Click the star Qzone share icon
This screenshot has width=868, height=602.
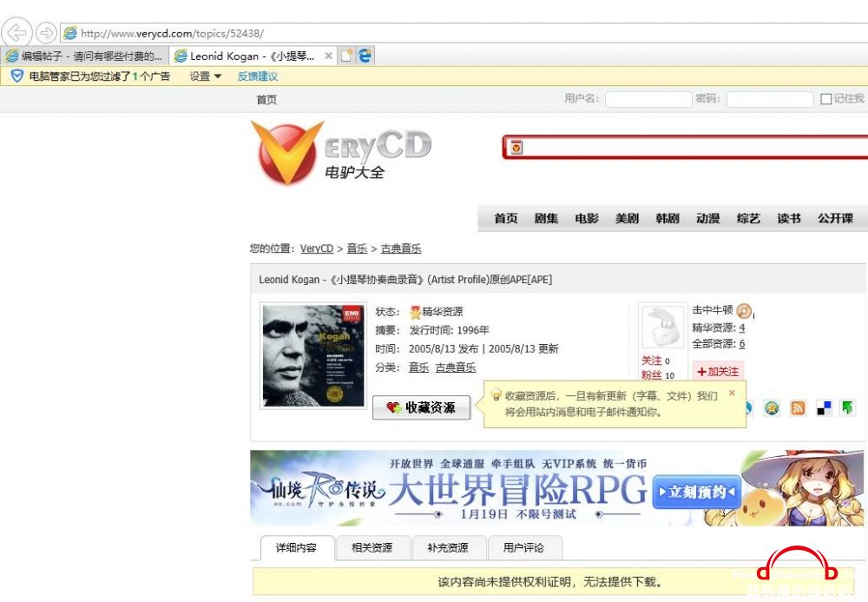[x=772, y=408]
